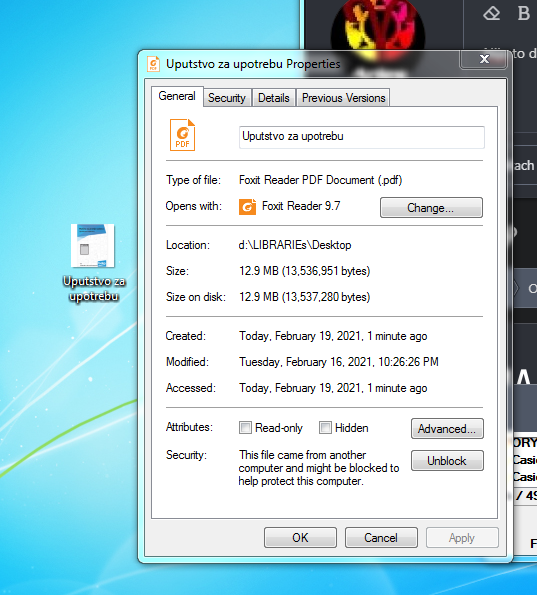The height and width of the screenshot is (595, 537).
Task: Click the location text d:\LIBRARIEs\Desktop
Action: click(295, 245)
